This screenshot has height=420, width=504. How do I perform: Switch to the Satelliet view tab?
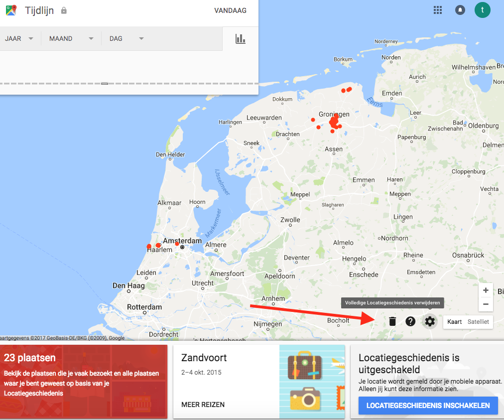[478, 322]
